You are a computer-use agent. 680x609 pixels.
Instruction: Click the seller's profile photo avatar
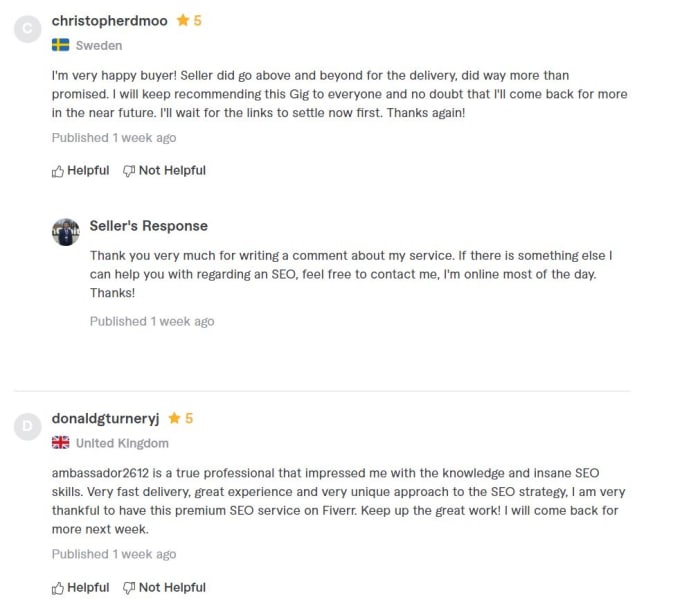(65, 232)
